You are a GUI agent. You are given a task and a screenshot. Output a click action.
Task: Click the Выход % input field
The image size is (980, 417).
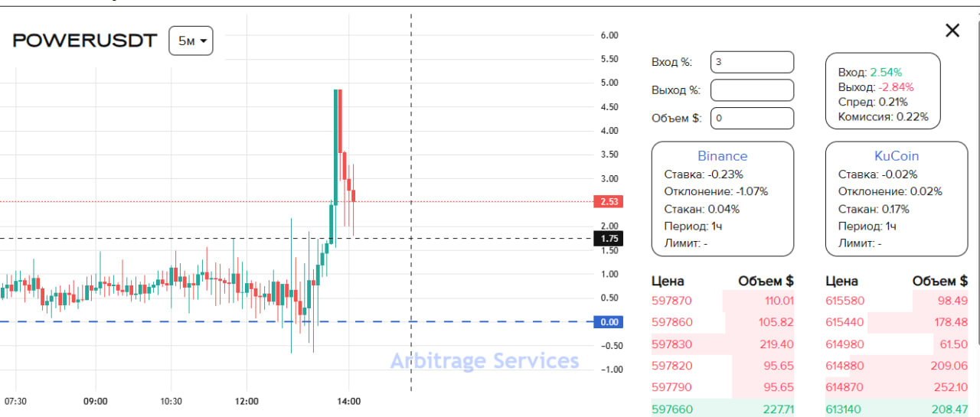tap(752, 90)
